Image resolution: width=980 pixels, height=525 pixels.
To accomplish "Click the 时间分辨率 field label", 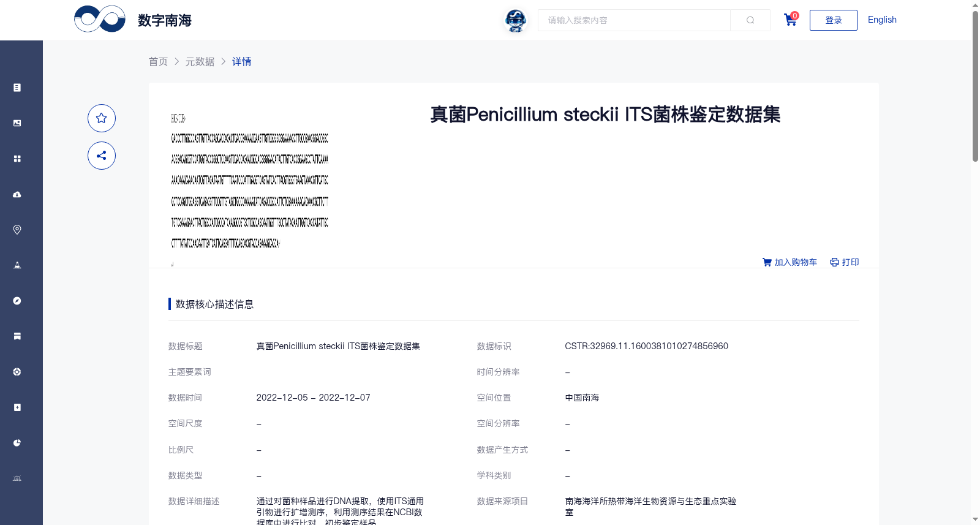I will [499, 372].
